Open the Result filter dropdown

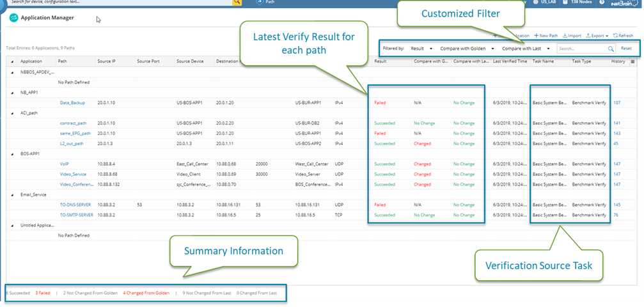[x=421, y=49]
